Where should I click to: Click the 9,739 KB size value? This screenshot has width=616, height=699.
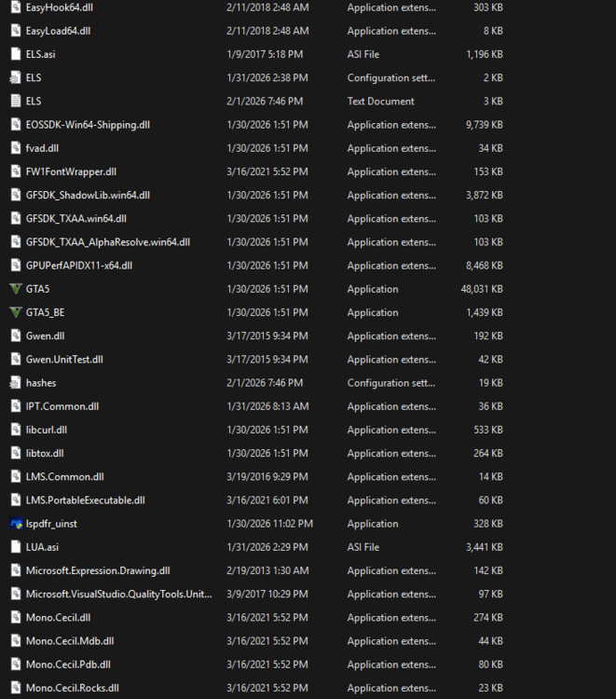485,125
